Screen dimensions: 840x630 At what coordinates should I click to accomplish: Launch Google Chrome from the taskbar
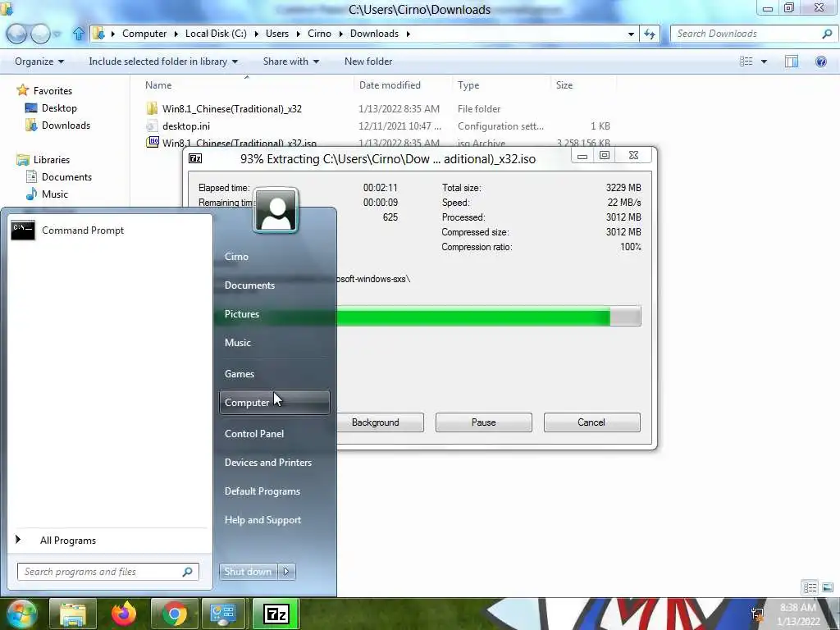174,614
